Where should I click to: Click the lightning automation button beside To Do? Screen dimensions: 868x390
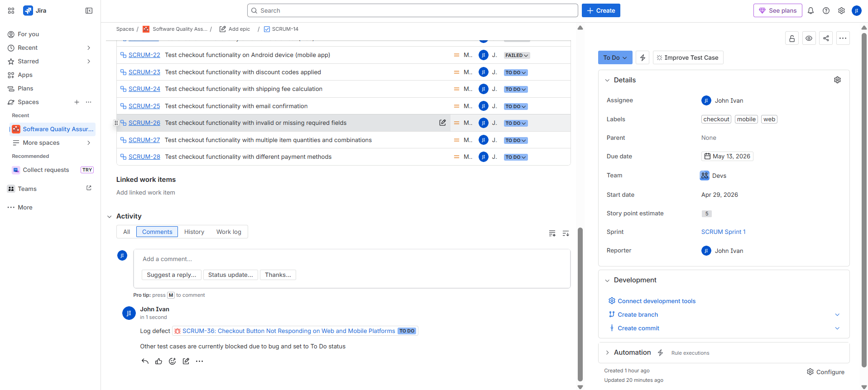click(643, 57)
